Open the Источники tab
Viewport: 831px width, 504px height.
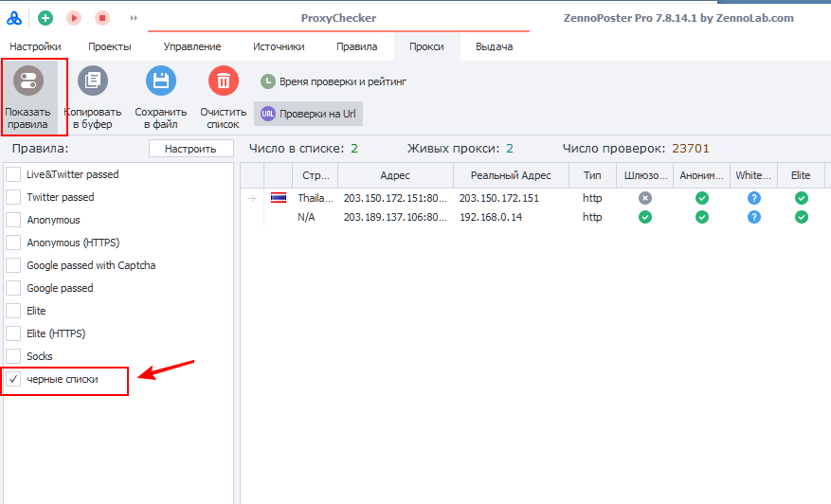(279, 46)
